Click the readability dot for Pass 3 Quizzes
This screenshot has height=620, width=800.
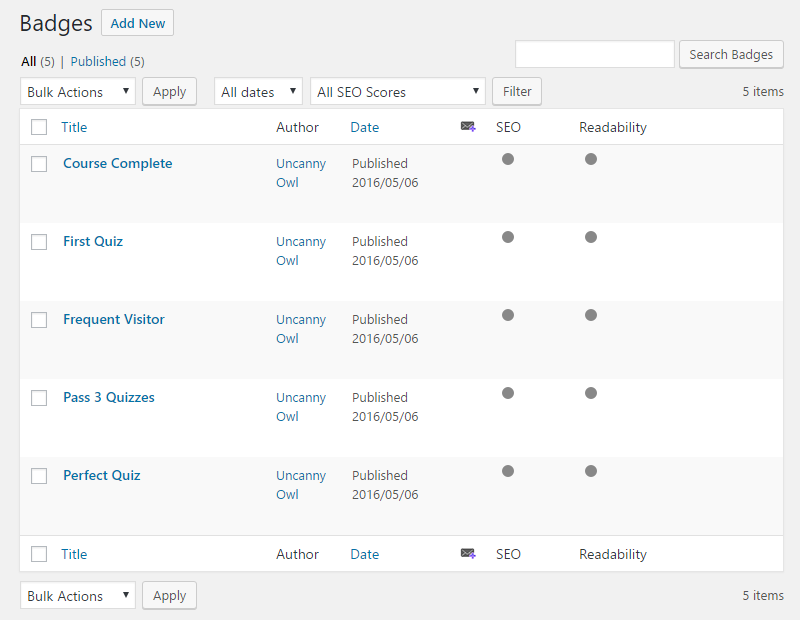[591, 393]
